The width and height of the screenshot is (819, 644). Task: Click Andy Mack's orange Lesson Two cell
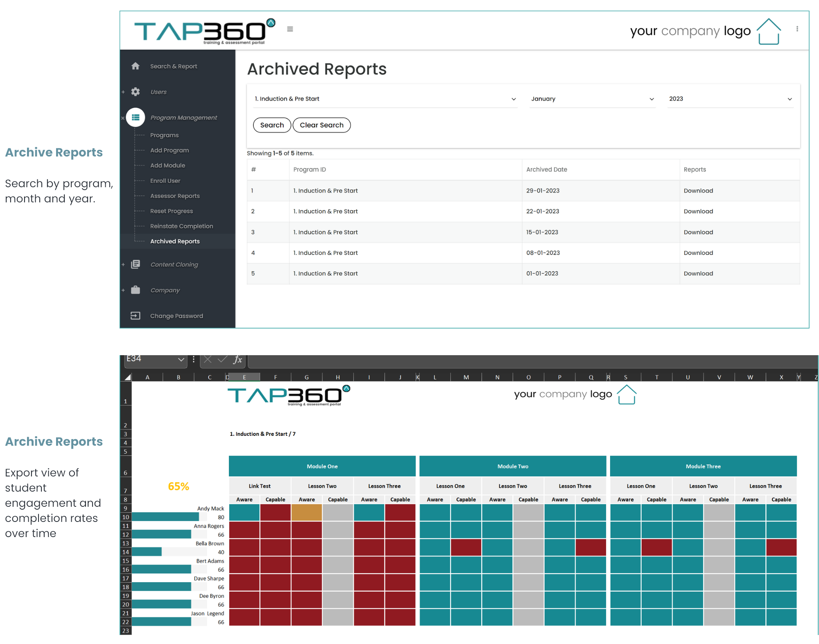tap(307, 512)
